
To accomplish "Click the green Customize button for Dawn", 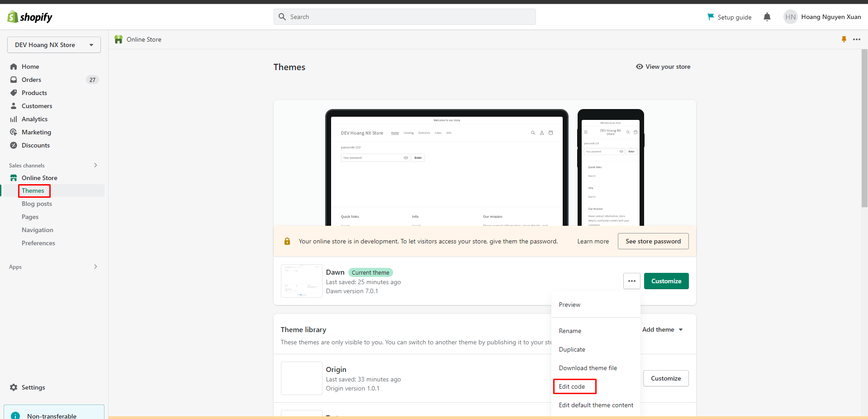I will pos(666,281).
